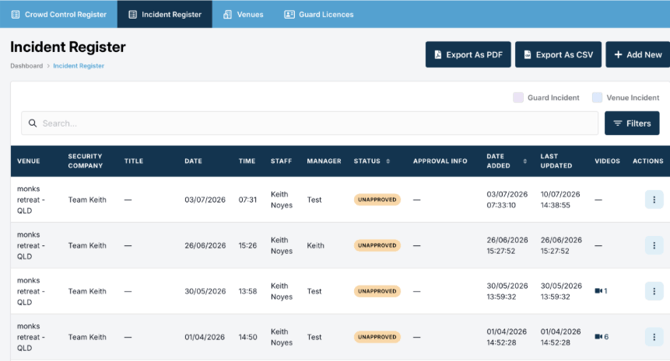Image resolution: width=670 pixels, height=361 pixels.
Task: Click the Crowd Control Register tab icon
Action: pyautogui.click(x=15, y=15)
